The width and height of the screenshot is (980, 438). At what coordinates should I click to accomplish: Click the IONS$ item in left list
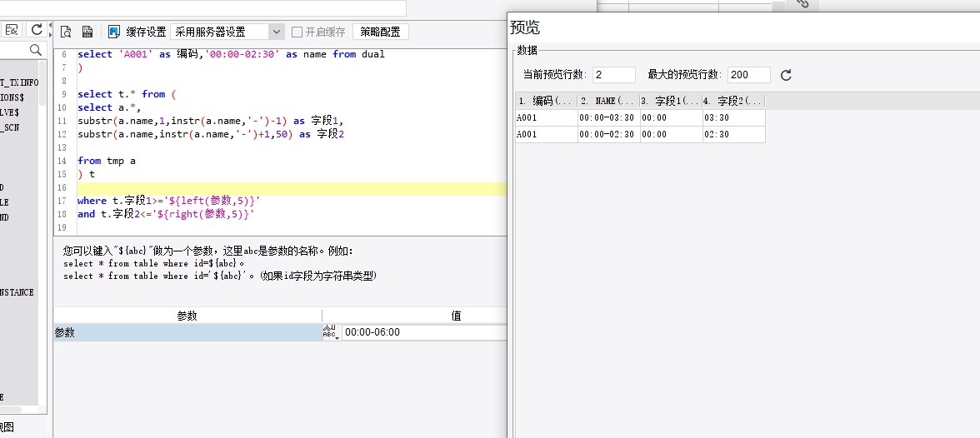click(x=12, y=97)
